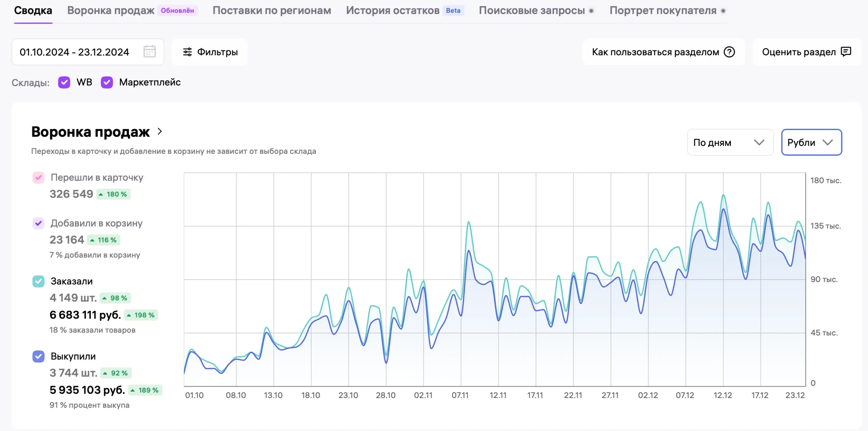Click the feedback comment icon
This screenshot has width=868, height=431.
[x=846, y=52]
